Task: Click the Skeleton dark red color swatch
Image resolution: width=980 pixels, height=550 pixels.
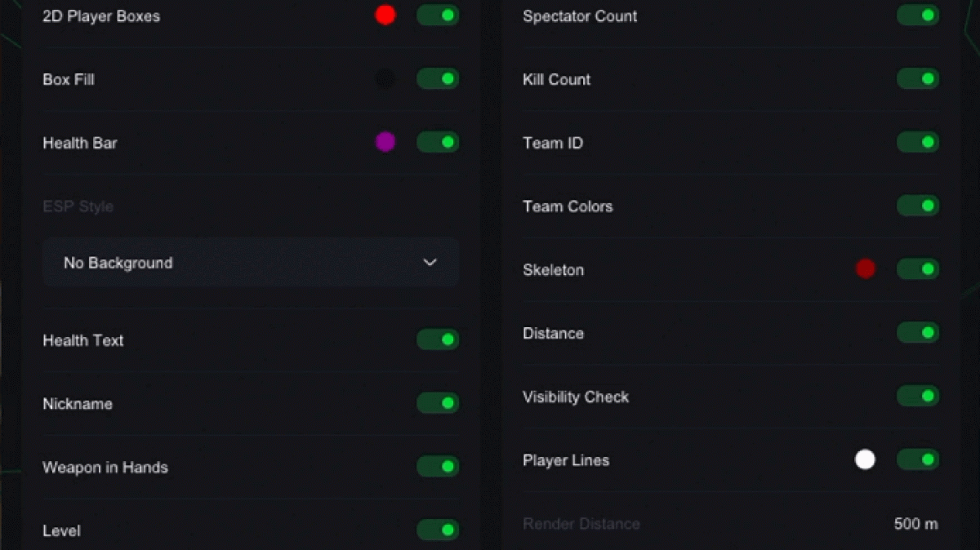Action: 866,269
